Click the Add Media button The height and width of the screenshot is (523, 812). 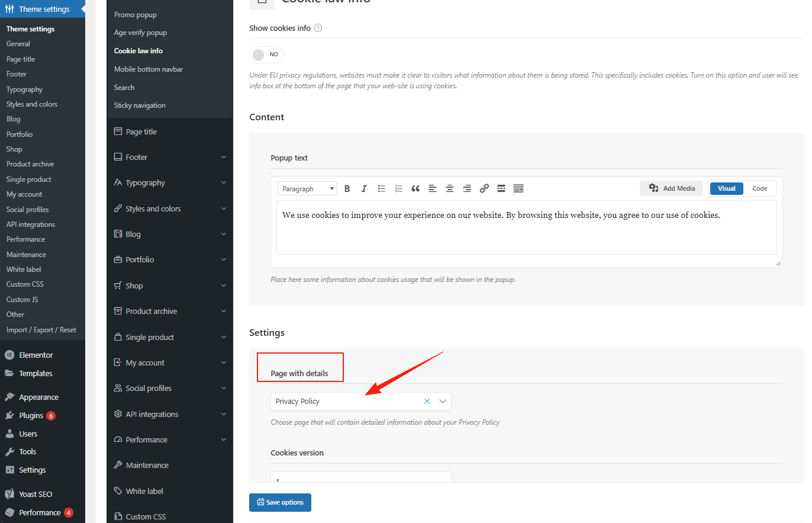pyautogui.click(x=672, y=188)
